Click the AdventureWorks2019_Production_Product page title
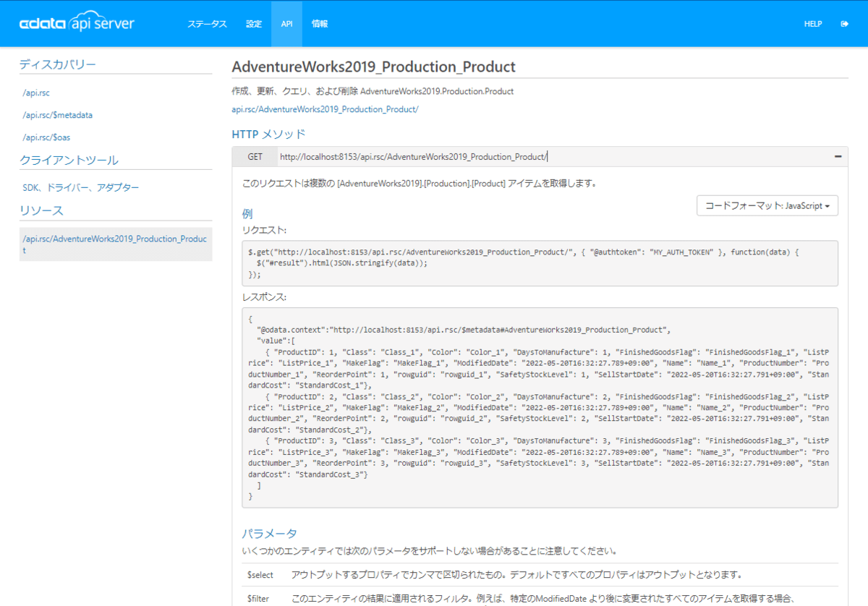Image resolution: width=868 pixels, height=606 pixels. coord(373,67)
